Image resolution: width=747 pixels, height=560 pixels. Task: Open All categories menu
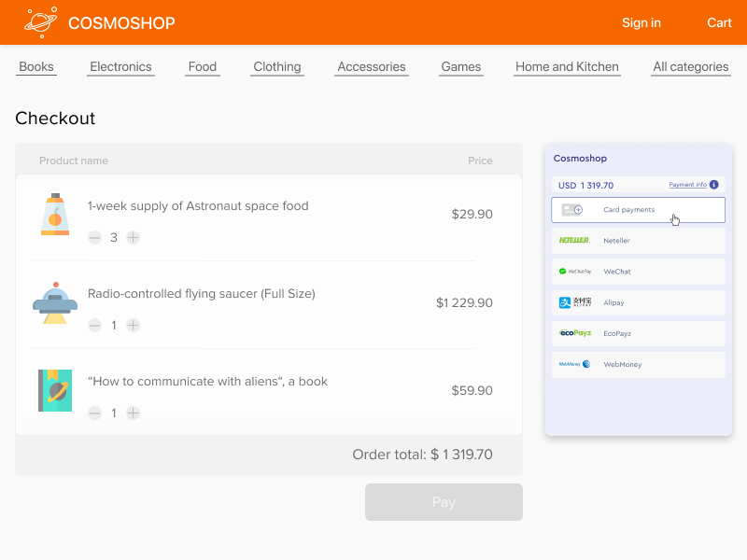tap(691, 67)
